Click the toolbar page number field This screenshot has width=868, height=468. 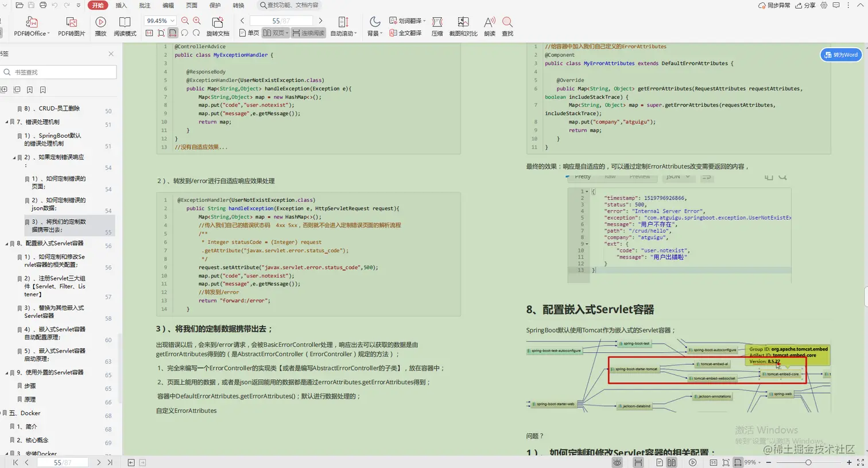pos(281,21)
